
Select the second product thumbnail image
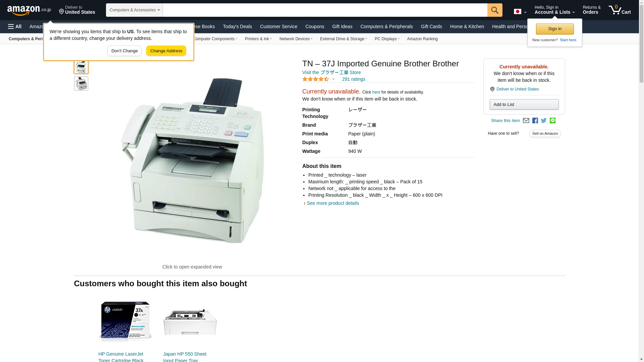point(81,83)
